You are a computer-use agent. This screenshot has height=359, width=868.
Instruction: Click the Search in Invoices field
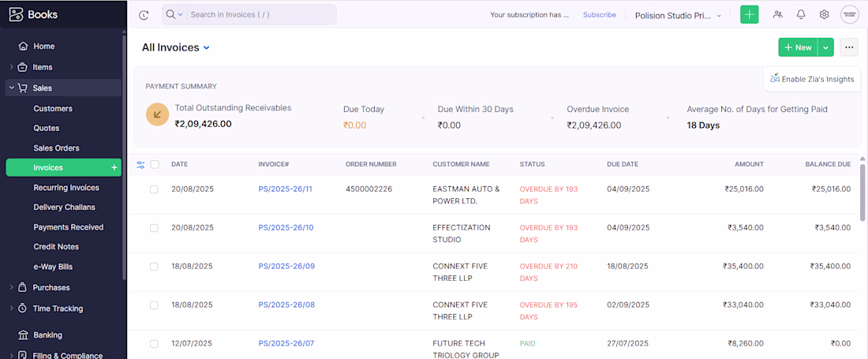[x=260, y=15]
